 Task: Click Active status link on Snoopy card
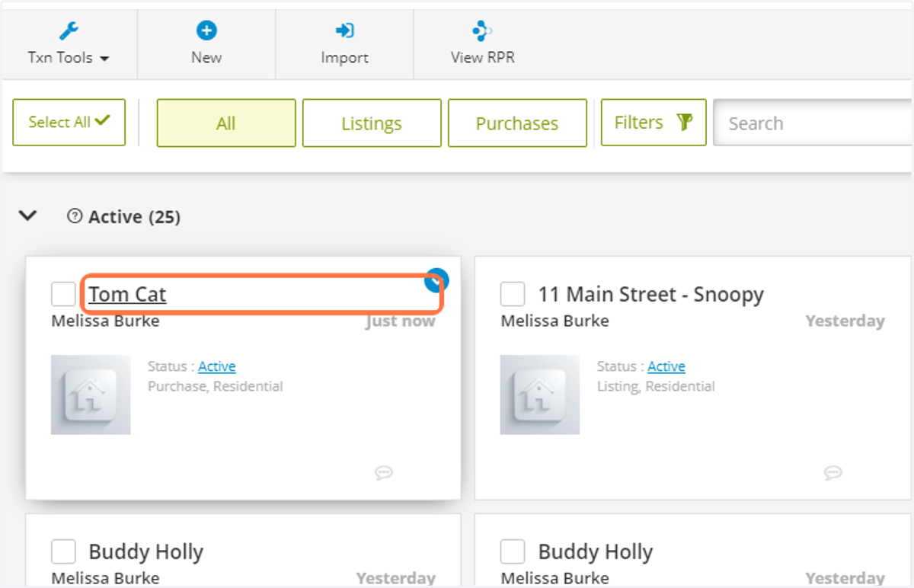pyautogui.click(x=666, y=366)
